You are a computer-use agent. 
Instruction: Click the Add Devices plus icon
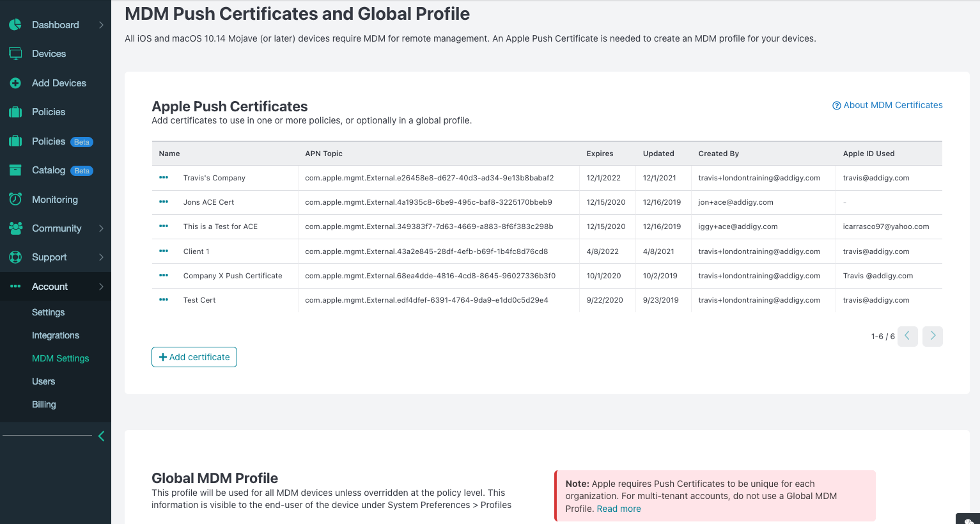pos(15,83)
